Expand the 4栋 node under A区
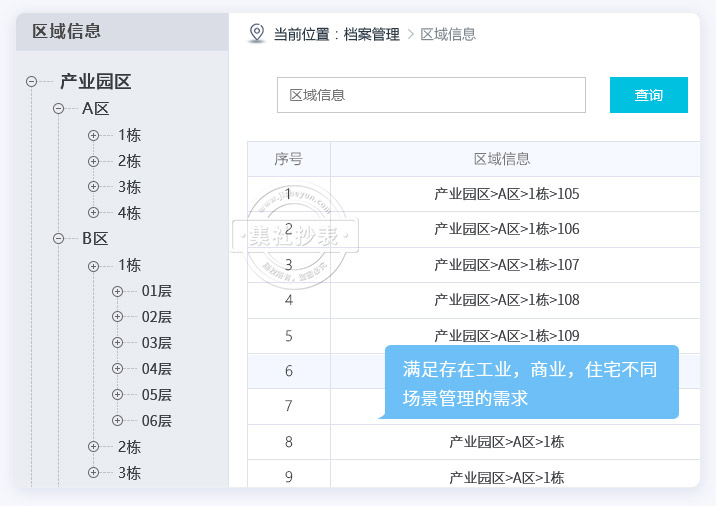The width and height of the screenshot is (716, 506). [93, 212]
